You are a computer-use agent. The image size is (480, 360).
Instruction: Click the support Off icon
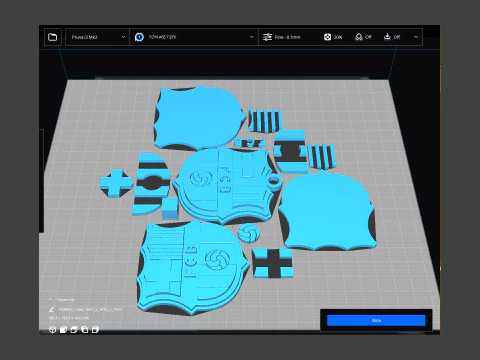point(359,37)
